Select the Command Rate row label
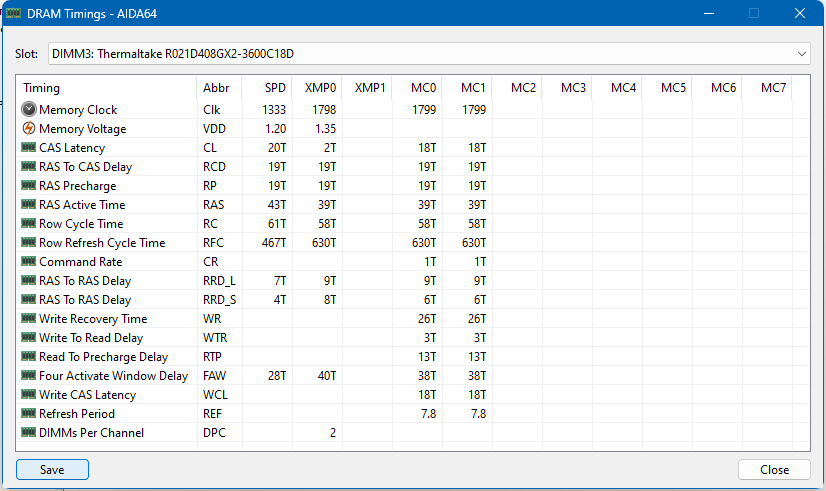This screenshot has width=826, height=491. (81, 261)
